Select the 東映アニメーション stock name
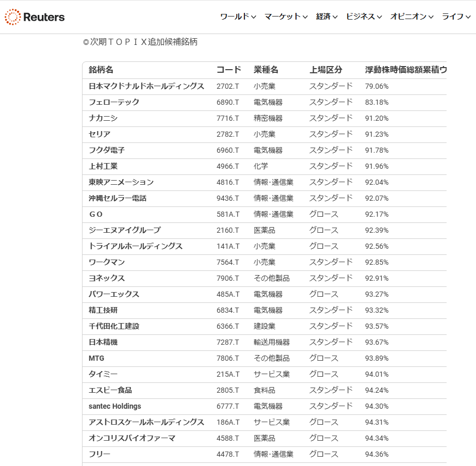Image resolution: width=476 pixels, height=466 pixels. pyautogui.click(x=121, y=182)
